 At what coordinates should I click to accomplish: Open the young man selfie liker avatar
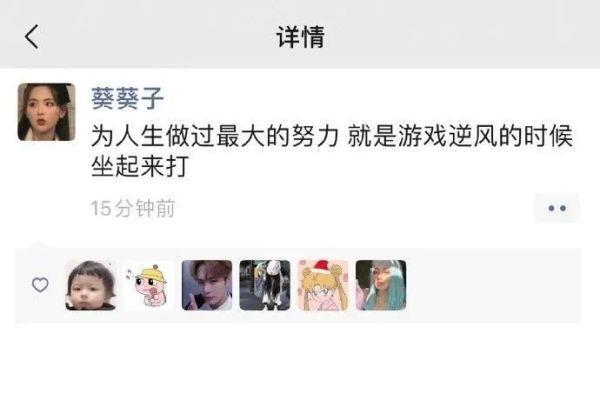pyautogui.click(x=207, y=285)
